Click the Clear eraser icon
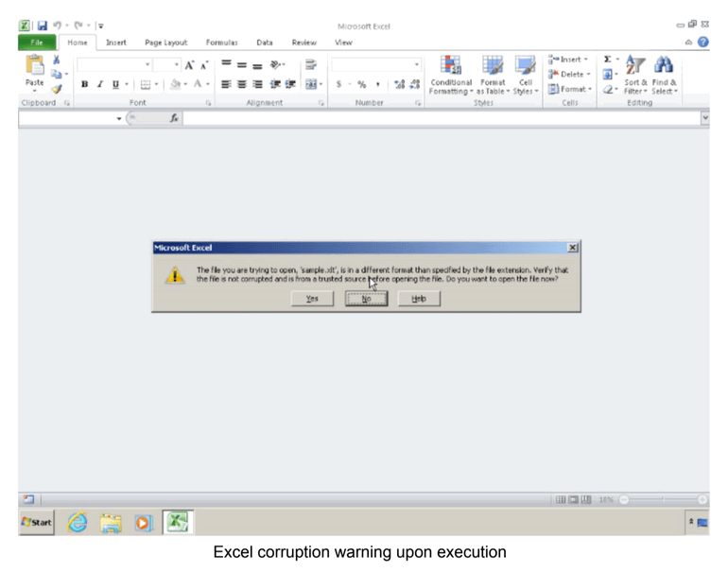 [608, 89]
